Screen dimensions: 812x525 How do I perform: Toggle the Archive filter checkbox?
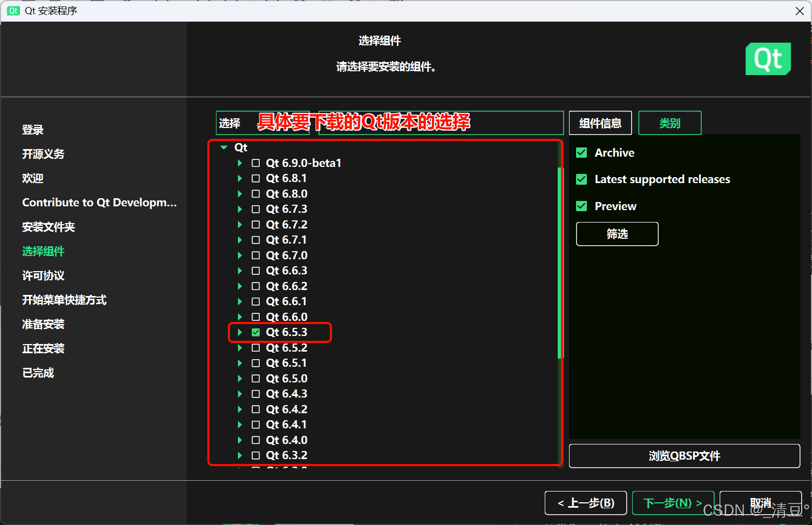pyautogui.click(x=581, y=153)
